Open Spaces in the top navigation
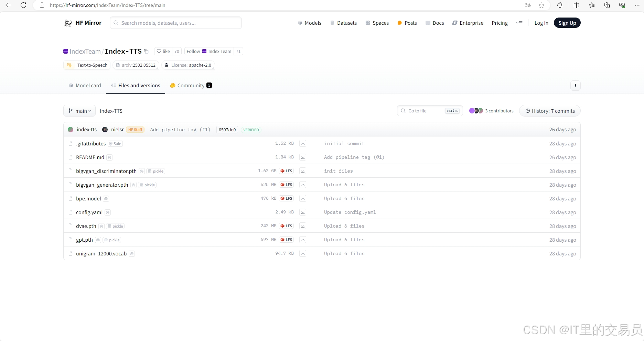 (x=377, y=23)
